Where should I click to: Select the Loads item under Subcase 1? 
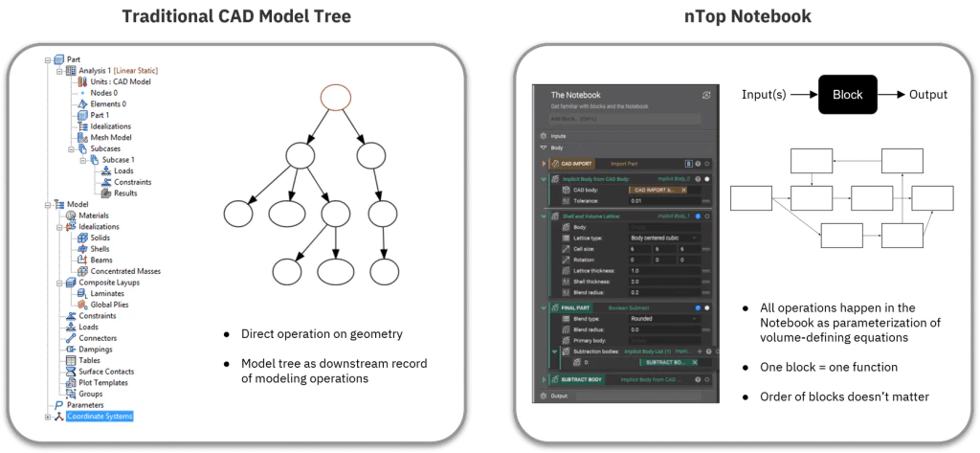[123, 170]
